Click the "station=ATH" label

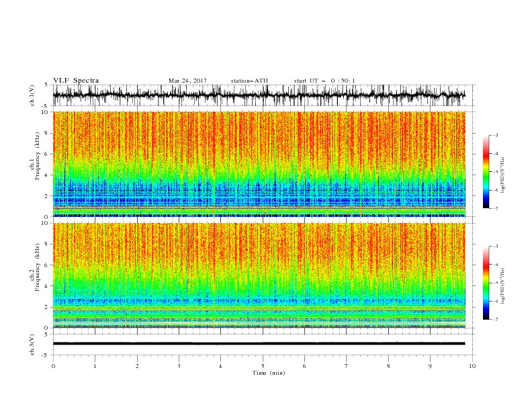coord(249,81)
